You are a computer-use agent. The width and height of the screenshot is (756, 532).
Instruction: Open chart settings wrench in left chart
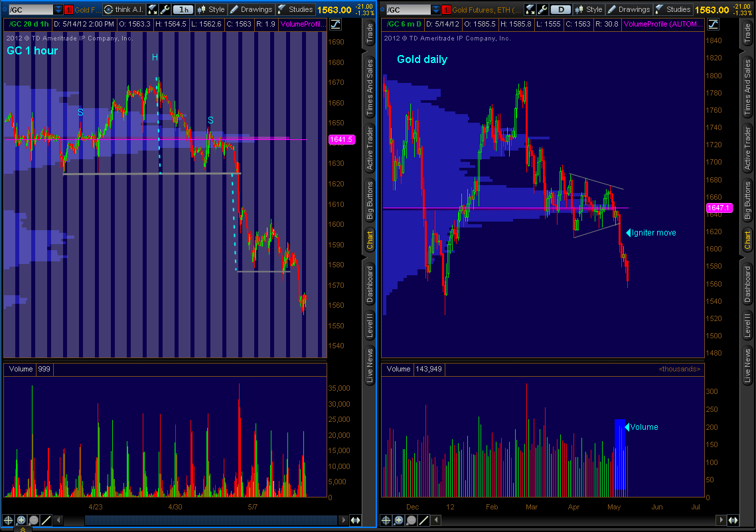[x=165, y=9]
